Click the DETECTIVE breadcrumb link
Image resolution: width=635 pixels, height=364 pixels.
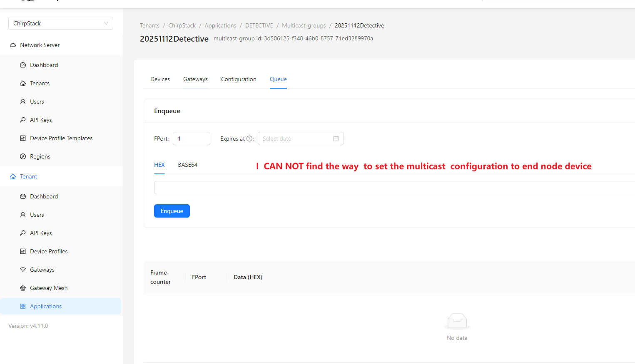pyautogui.click(x=259, y=25)
